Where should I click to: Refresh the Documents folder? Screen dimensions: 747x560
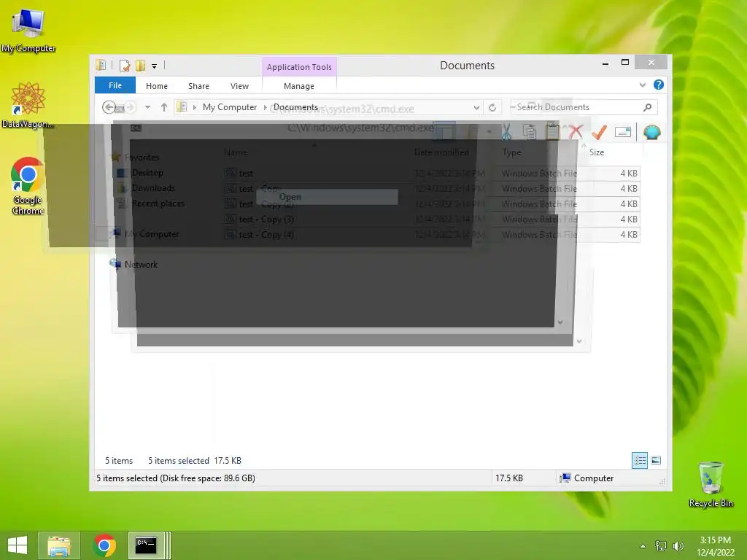point(492,108)
